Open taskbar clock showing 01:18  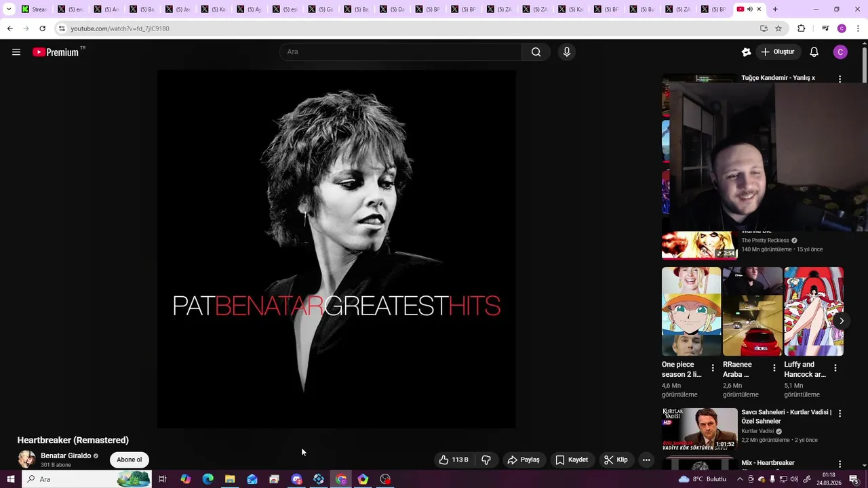pyautogui.click(x=829, y=479)
